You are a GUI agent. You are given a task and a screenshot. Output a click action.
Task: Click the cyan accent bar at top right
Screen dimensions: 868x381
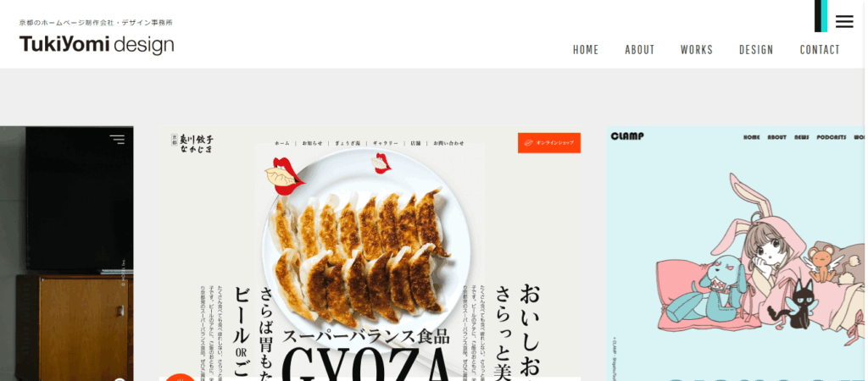coord(824,16)
